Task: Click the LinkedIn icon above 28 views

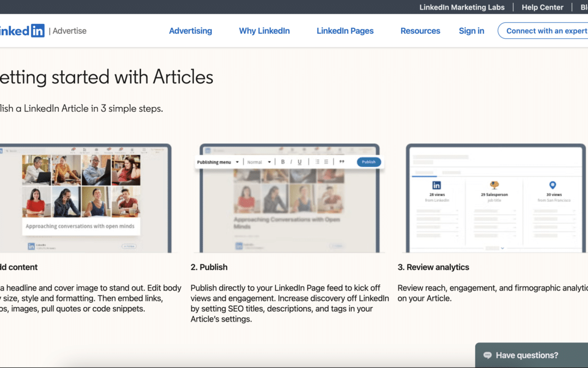Action: pos(436,185)
